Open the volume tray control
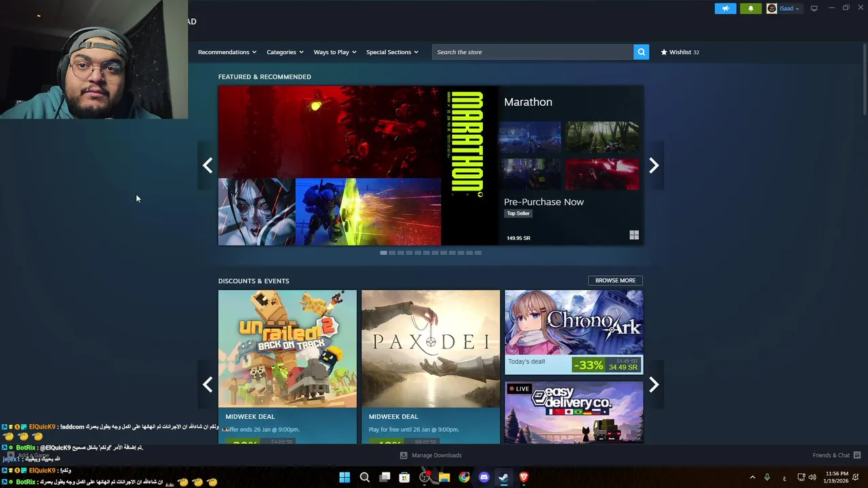868x488 pixels. [x=812, y=477]
